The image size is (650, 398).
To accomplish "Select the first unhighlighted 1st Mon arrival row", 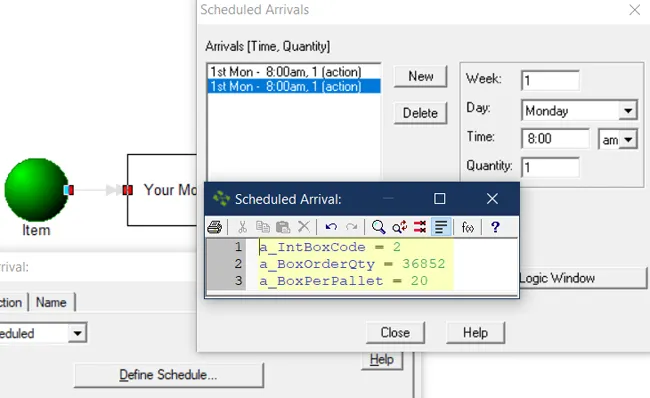I will (294, 72).
